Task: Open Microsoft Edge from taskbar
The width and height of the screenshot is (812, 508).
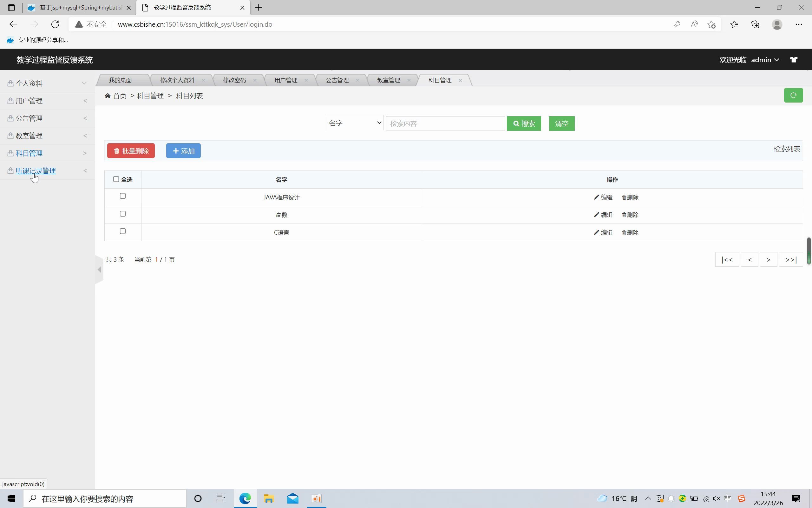Action: coord(245,498)
